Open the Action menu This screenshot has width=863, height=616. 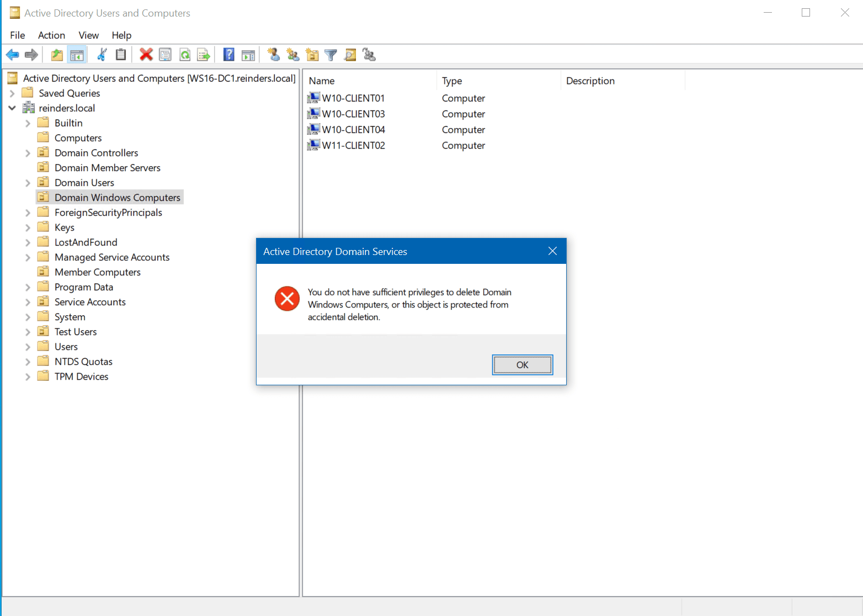click(51, 35)
